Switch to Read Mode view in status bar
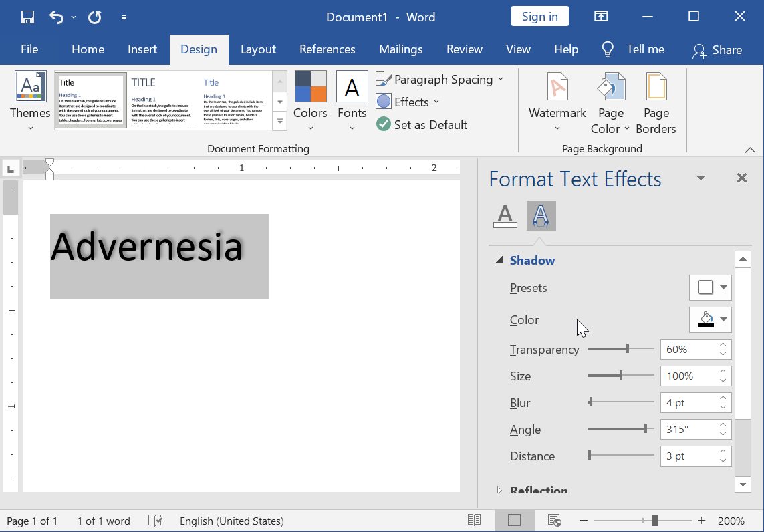 point(474,521)
